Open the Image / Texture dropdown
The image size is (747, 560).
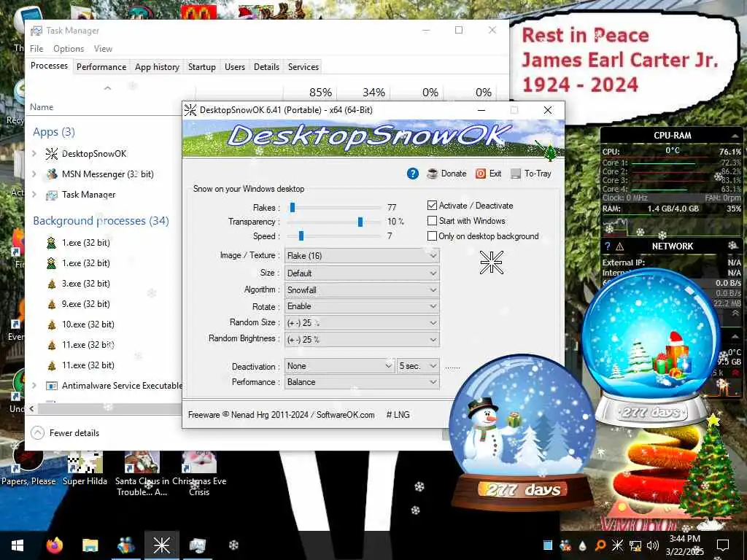click(362, 256)
